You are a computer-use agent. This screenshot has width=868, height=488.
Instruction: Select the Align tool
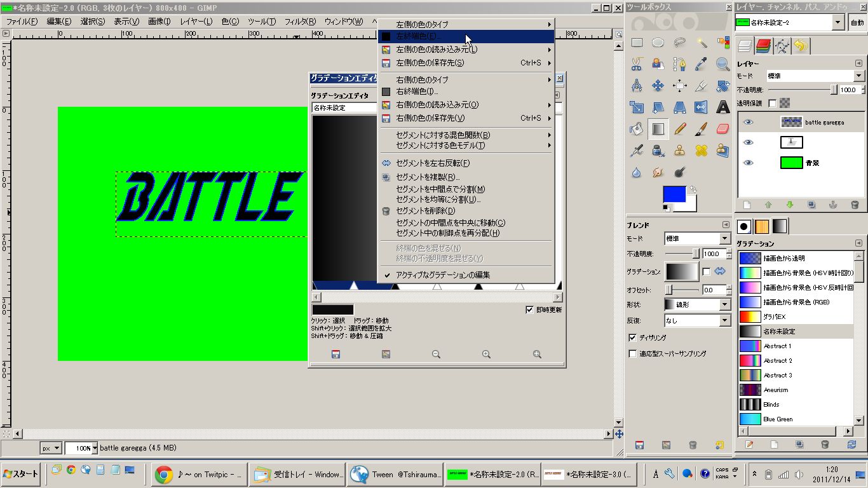click(x=680, y=86)
